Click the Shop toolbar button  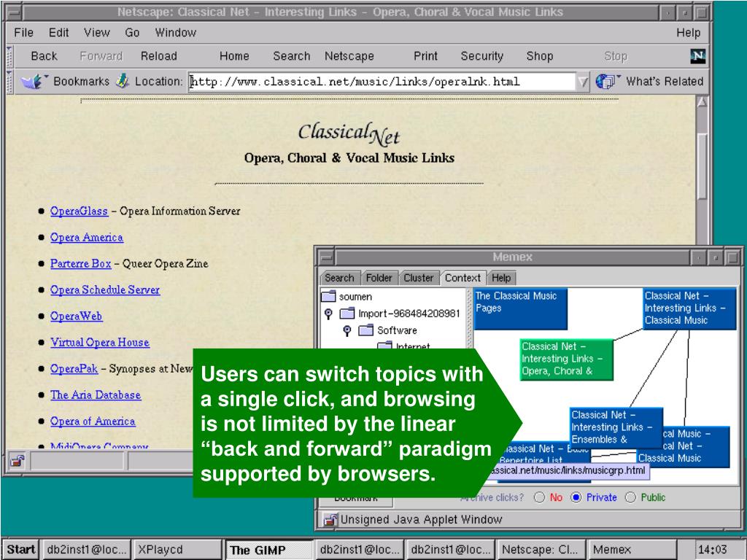click(539, 56)
